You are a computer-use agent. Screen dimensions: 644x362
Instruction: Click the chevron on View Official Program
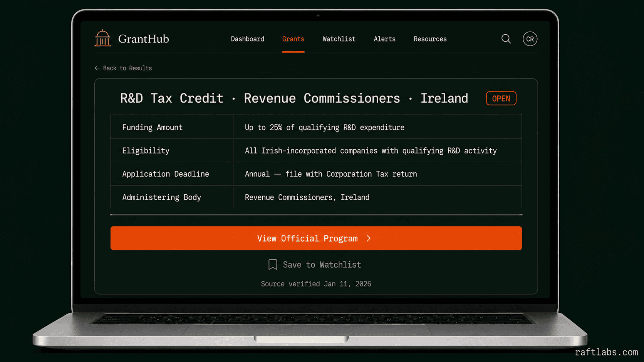coord(369,239)
